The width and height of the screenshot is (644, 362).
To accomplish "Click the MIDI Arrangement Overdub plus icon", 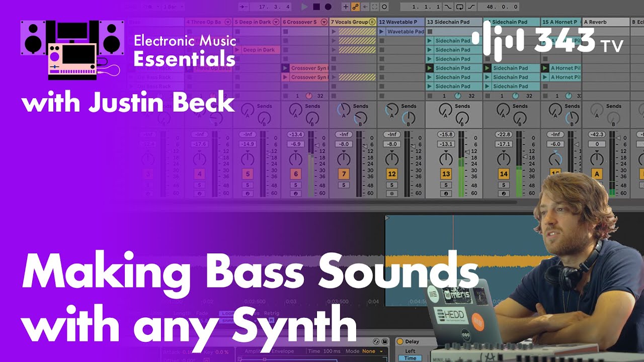I will [346, 7].
